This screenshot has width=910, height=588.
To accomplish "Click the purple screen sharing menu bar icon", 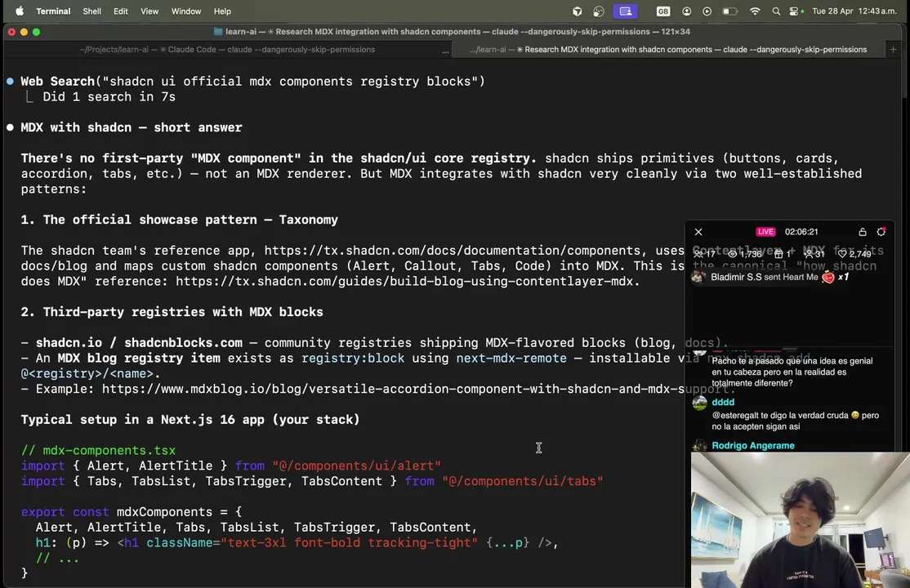I will tap(625, 11).
